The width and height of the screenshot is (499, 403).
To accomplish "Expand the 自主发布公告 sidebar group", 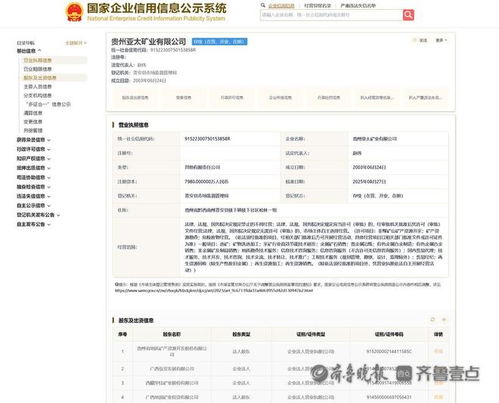I will tap(34, 224).
